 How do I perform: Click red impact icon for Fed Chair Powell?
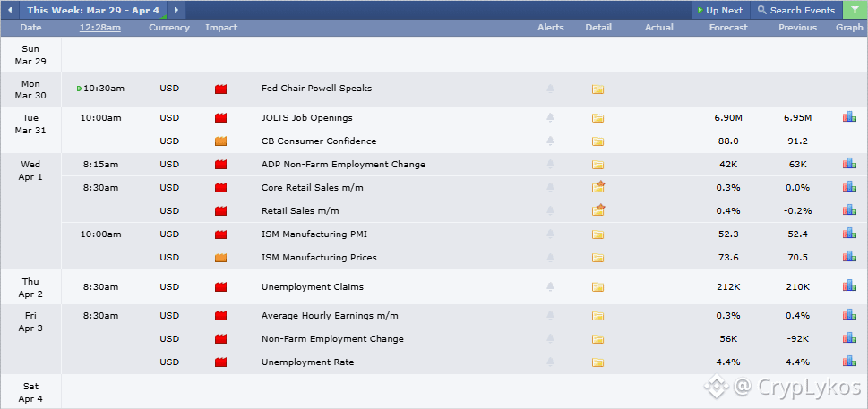pos(221,89)
